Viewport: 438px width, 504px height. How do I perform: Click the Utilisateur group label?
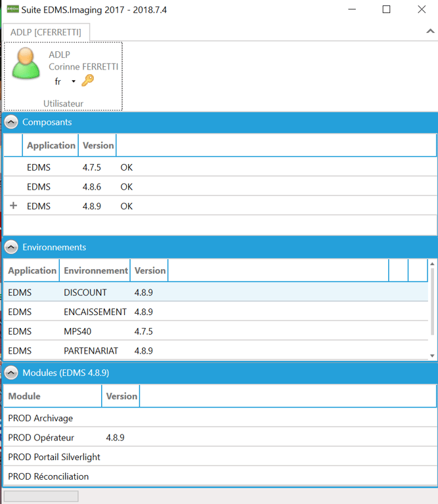coord(63,104)
